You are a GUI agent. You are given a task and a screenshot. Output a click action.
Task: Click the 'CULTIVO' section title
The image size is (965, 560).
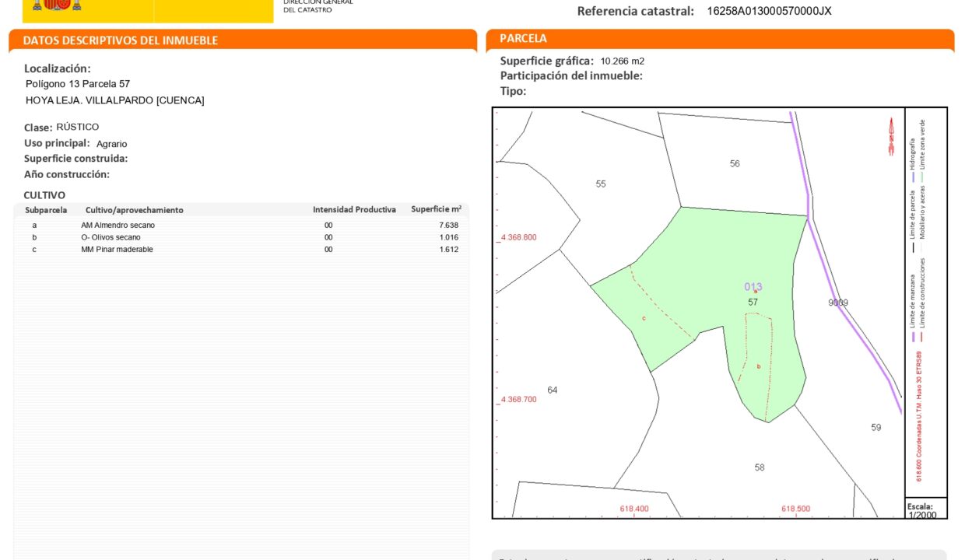coord(44,195)
